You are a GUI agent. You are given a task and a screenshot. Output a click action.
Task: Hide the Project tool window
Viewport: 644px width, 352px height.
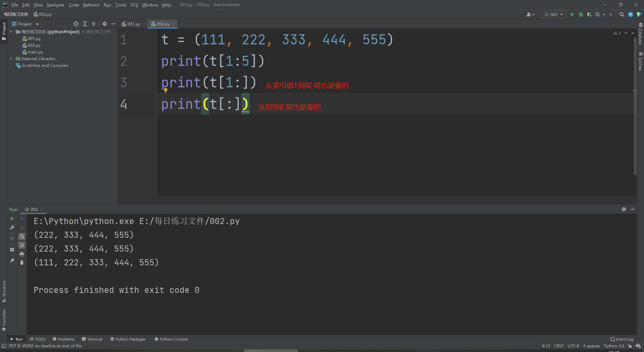pos(113,24)
